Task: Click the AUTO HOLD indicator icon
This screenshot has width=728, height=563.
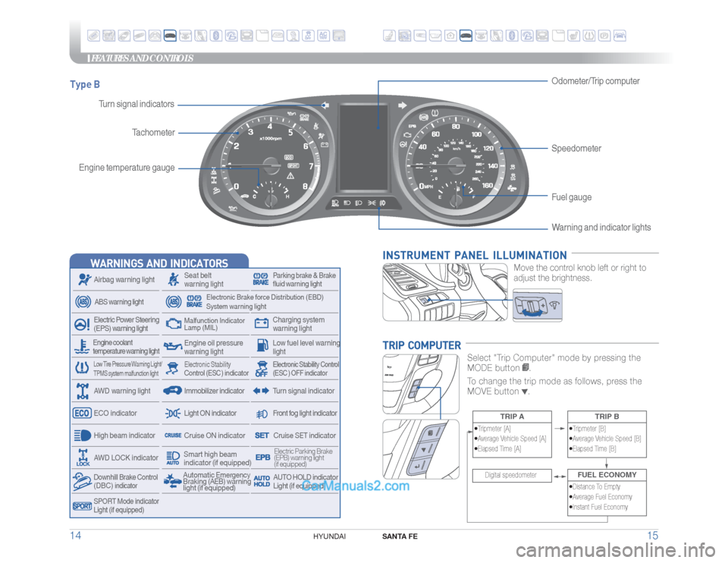Action: [262, 481]
